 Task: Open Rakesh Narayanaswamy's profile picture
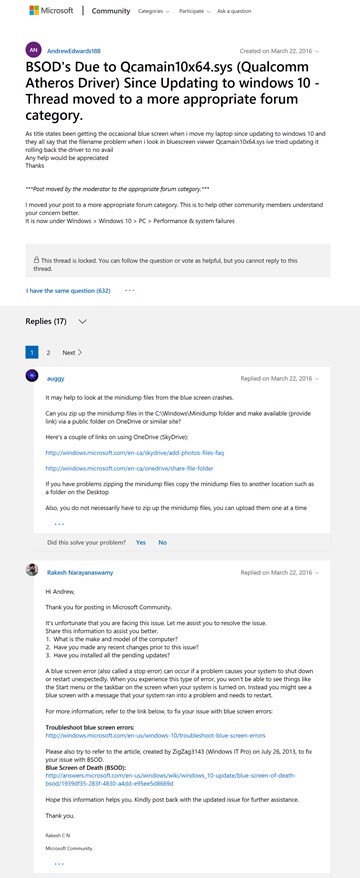point(32,569)
